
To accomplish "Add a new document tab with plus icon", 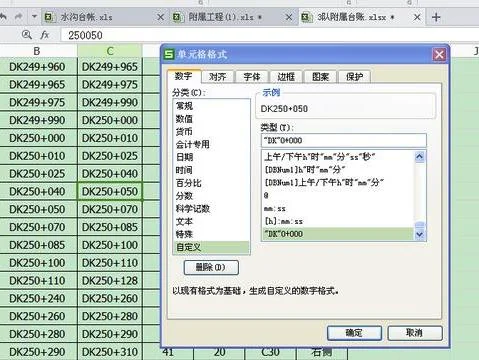I will (x=436, y=17).
